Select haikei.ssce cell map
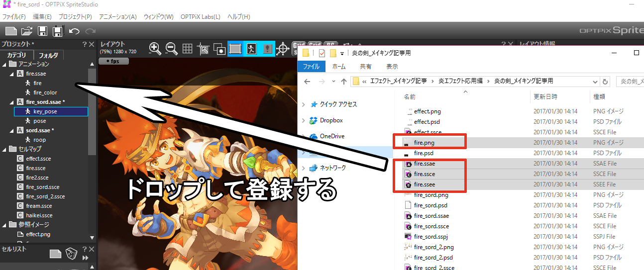The width and height of the screenshot is (644, 270). [x=39, y=215]
